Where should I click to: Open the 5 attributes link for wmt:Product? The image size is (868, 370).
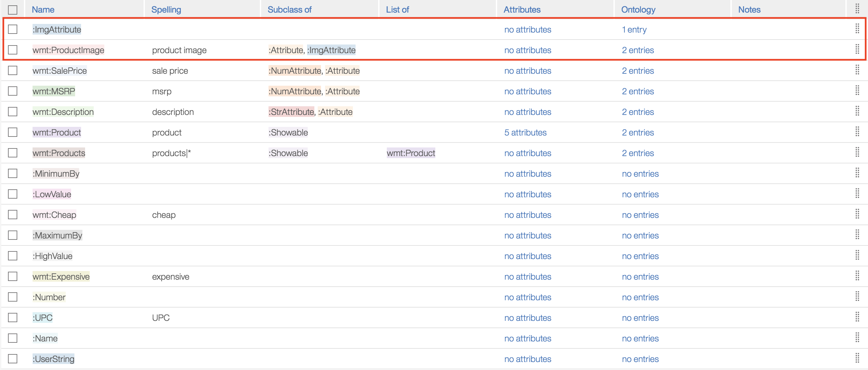click(525, 132)
